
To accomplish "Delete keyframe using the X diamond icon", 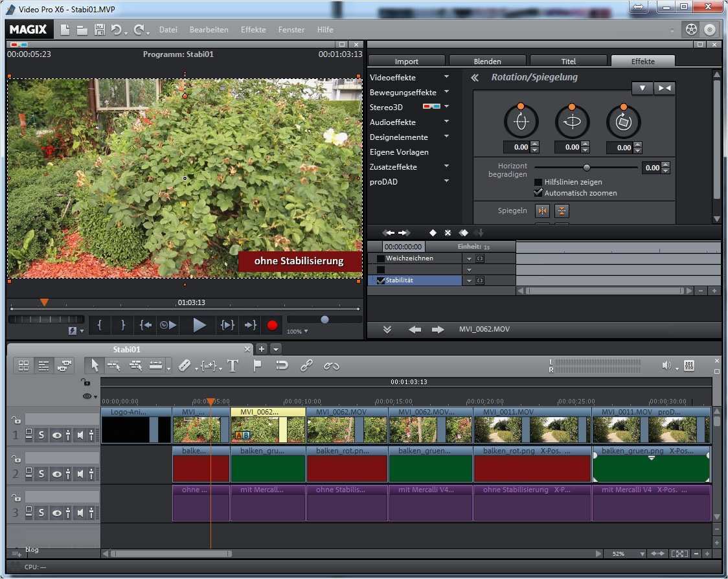I will tap(448, 233).
